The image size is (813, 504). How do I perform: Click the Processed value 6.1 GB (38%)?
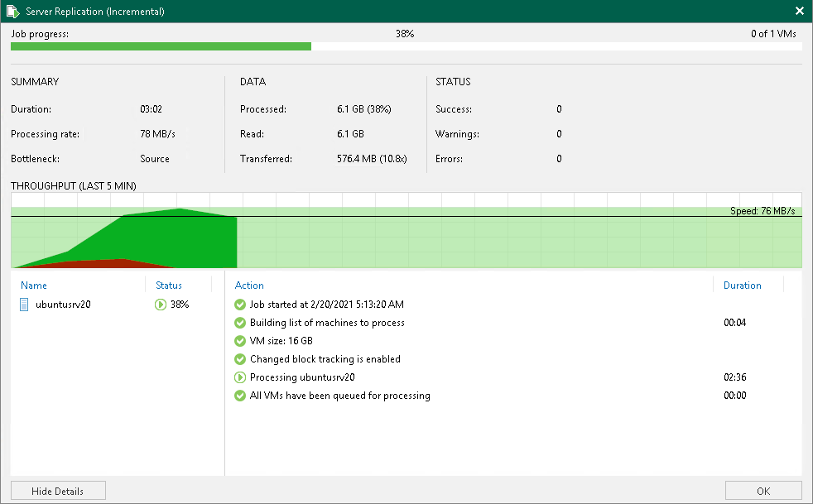[x=364, y=109]
